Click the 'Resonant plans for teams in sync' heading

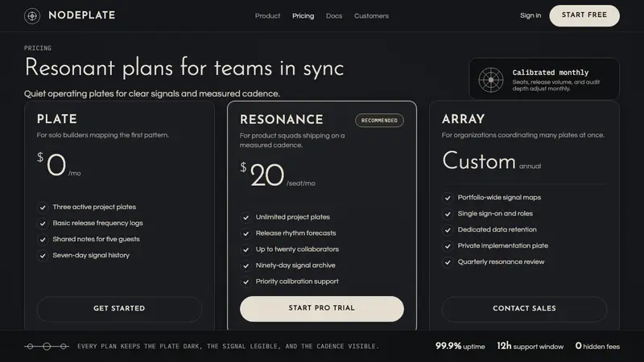[184, 68]
